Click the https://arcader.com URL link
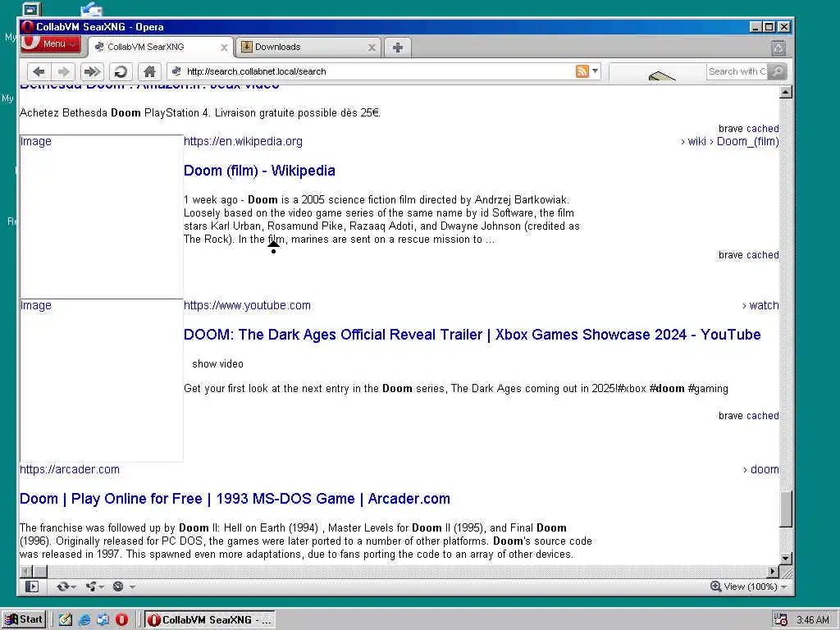Image resolution: width=840 pixels, height=630 pixels. click(70, 469)
